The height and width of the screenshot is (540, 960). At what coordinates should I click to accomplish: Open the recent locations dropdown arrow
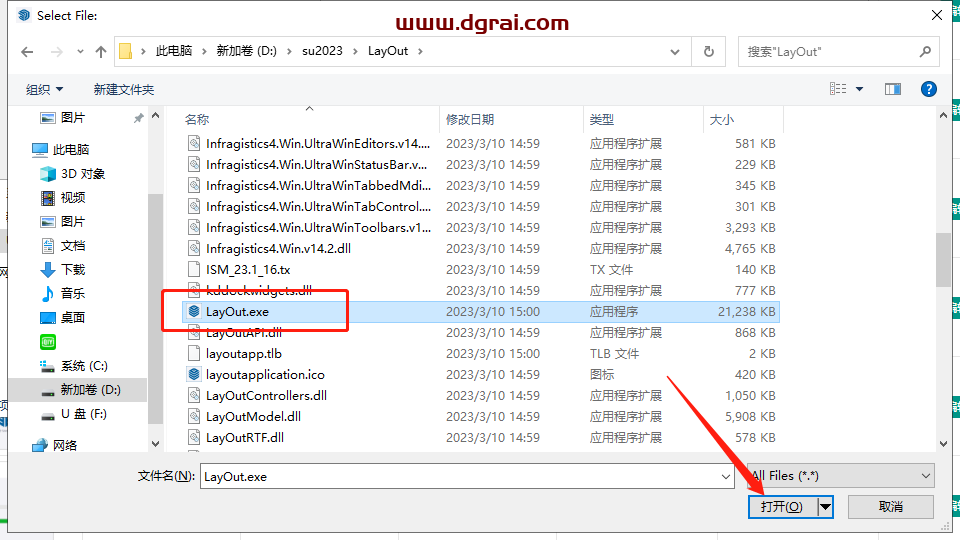80,52
